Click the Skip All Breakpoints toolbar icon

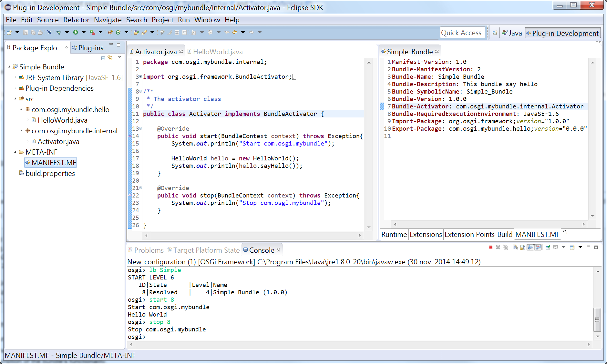click(49, 32)
